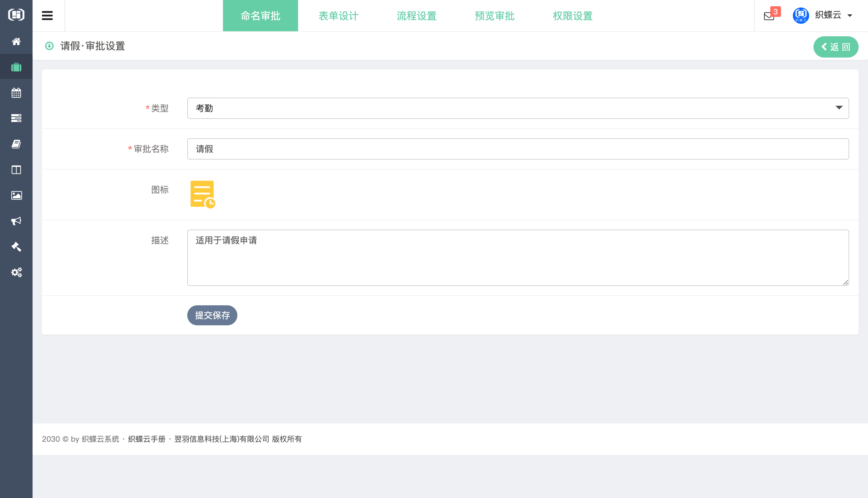The image size is (868, 498).
Task: Click the book icon in sidebar
Action: pyautogui.click(x=16, y=144)
